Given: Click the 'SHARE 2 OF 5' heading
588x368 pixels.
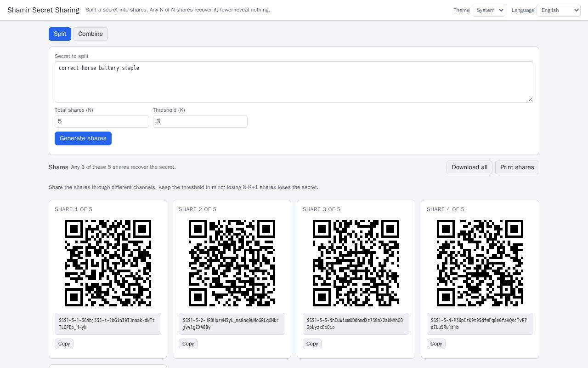Looking at the screenshot, I should pos(198,209).
